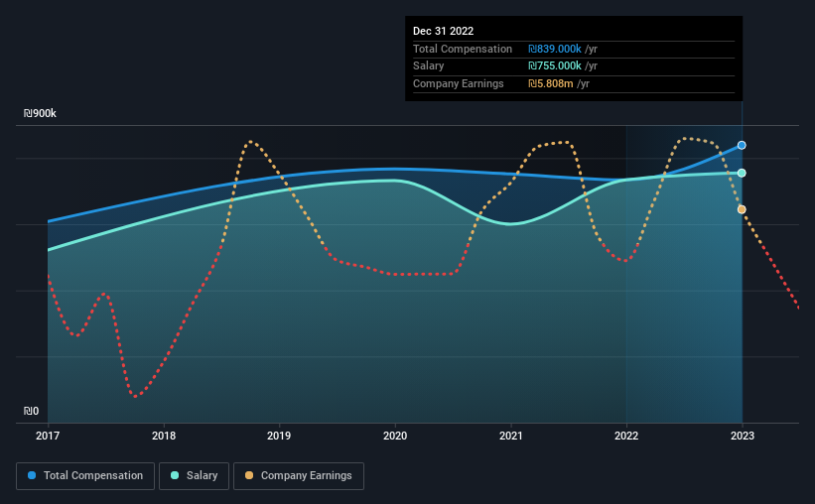Click the Company Earnings label in tooltip
Screen dimensions: 815x504
point(459,83)
